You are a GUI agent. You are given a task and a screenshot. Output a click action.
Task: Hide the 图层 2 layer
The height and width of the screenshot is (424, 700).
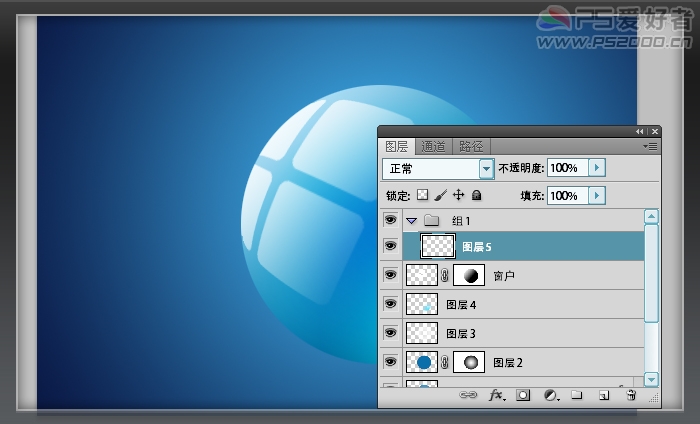[x=391, y=362]
